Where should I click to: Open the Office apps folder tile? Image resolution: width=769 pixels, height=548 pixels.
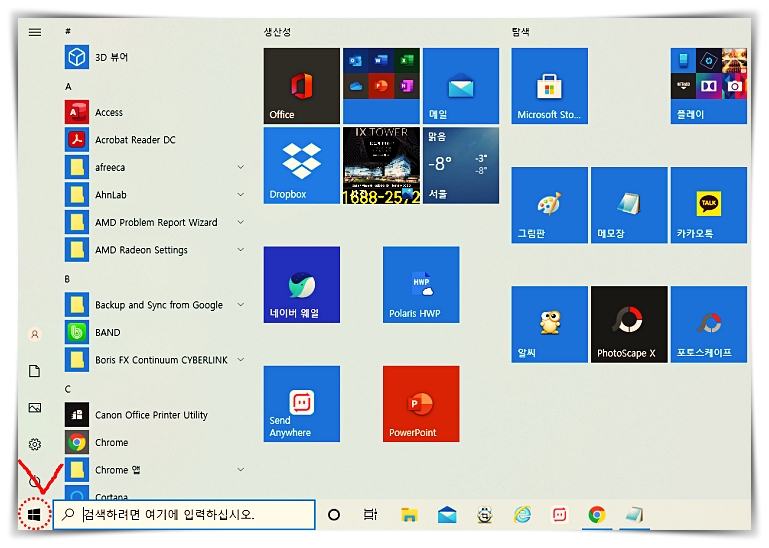[381, 86]
